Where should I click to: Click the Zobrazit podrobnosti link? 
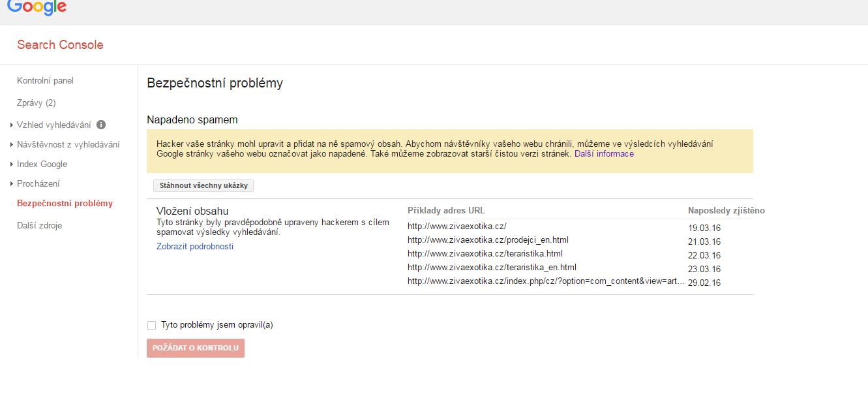click(195, 247)
